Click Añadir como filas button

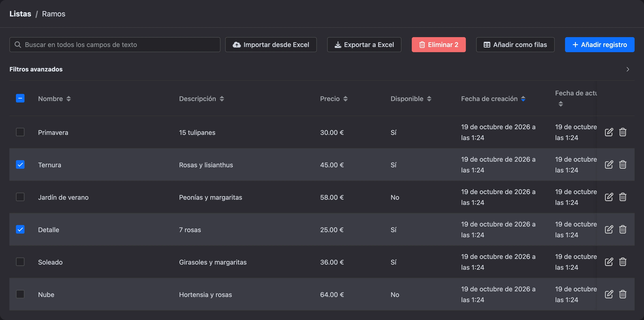(515, 45)
